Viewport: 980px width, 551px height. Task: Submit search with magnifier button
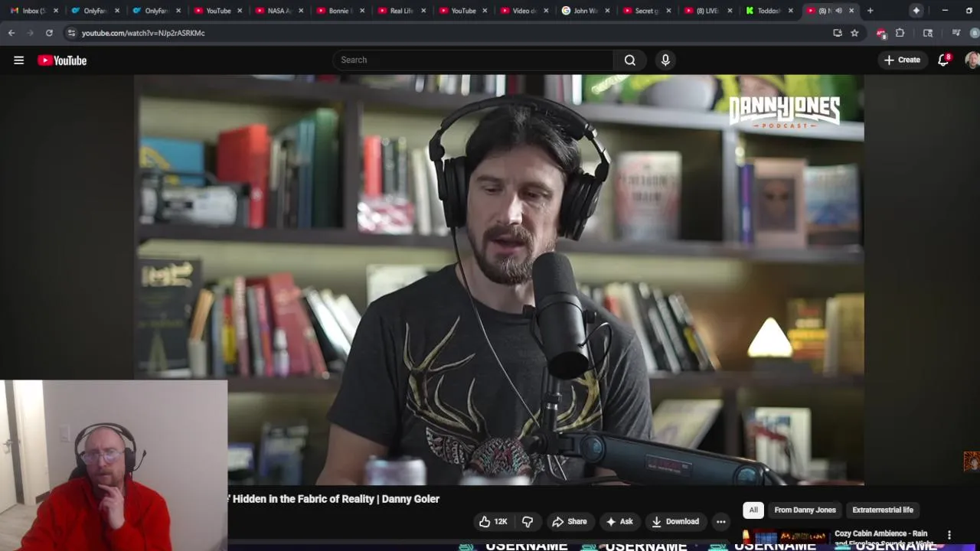tap(629, 60)
